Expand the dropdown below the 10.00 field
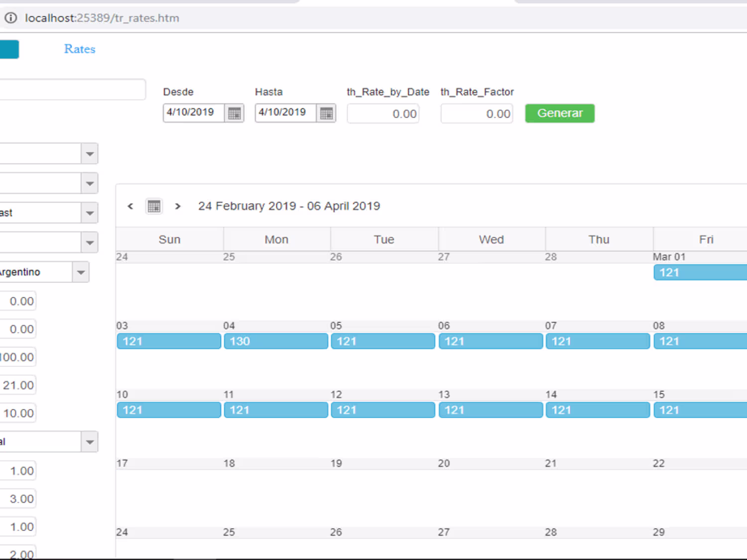Viewport: 747px width, 560px height. pyautogui.click(x=90, y=442)
